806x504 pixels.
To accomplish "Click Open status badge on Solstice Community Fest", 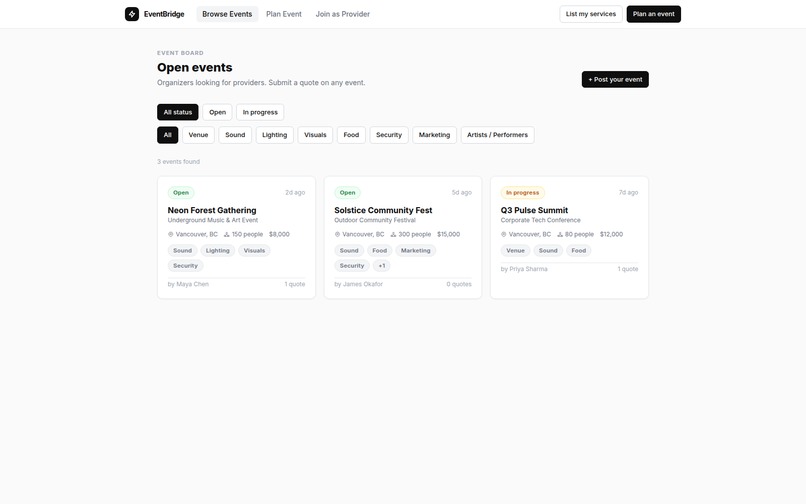I will 347,193.
